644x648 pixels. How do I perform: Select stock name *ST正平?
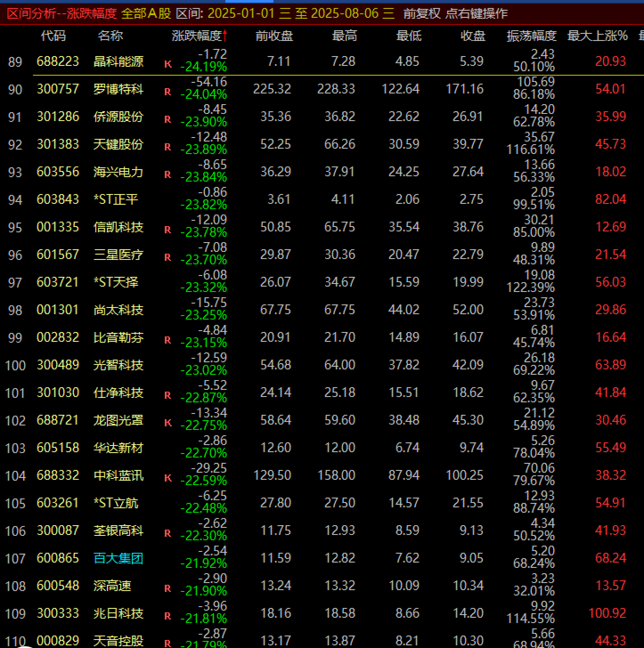pyautogui.click(x=116, y=199)
